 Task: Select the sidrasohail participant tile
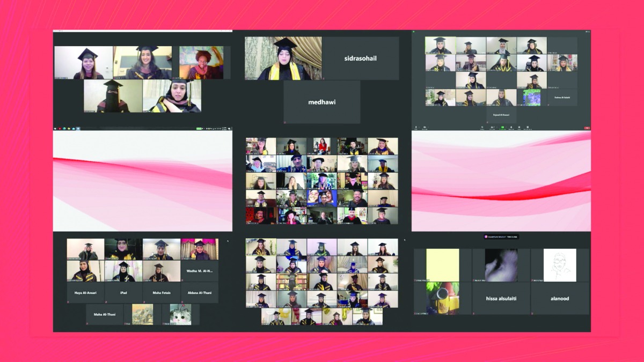pyautogui.click(x=361, y=58)
